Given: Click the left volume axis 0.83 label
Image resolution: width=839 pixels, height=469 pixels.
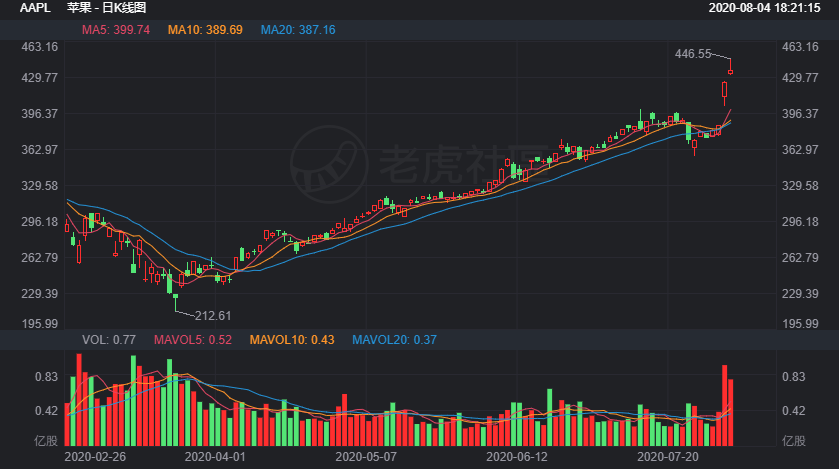Looking at the screenshot, I should [x=47, y=377].
